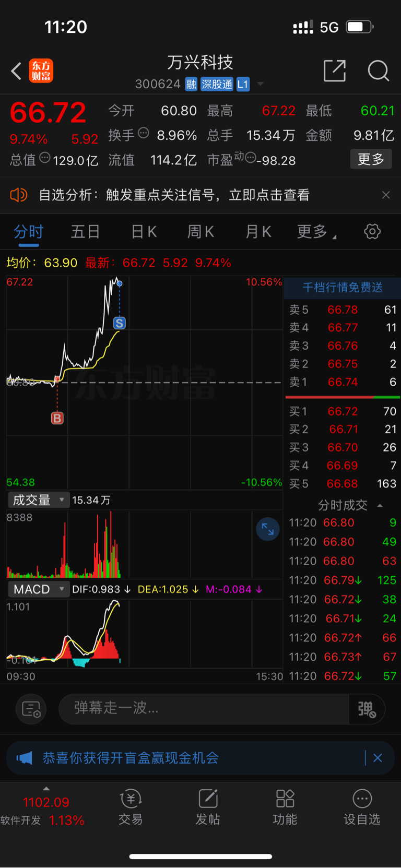Open the search magnifier icon
Viewport: 401px width, 868px height.
pyautogui.click(x=379, y=70)
